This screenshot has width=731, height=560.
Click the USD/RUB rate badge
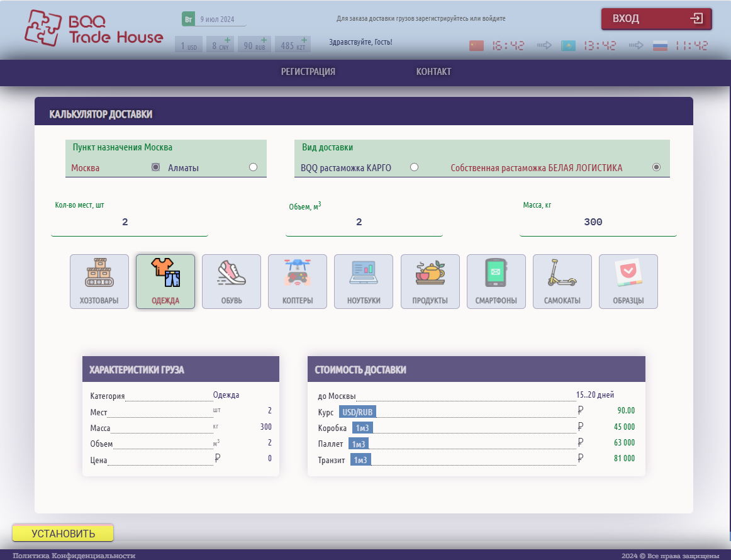click(357, 412)
